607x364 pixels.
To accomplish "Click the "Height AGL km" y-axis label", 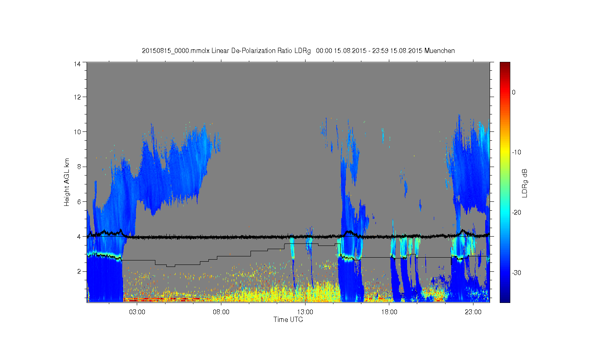I will [x=67, y=182].
